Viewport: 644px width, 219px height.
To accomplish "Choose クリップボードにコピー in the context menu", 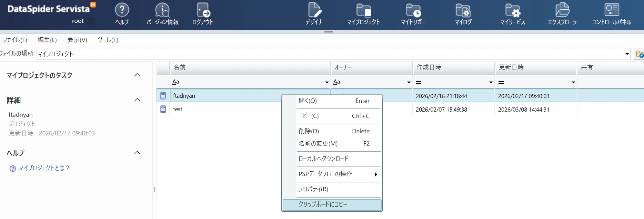I will pos(332,204).
